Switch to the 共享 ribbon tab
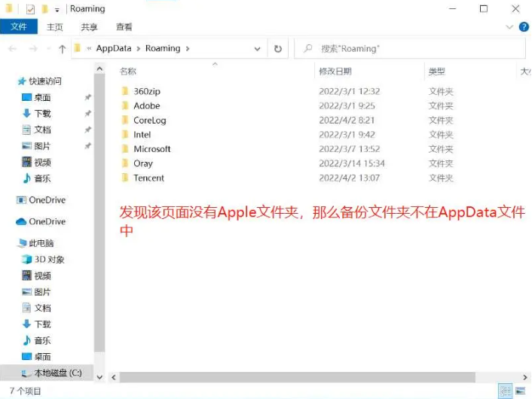532x399 pixels. coord(89,27)
